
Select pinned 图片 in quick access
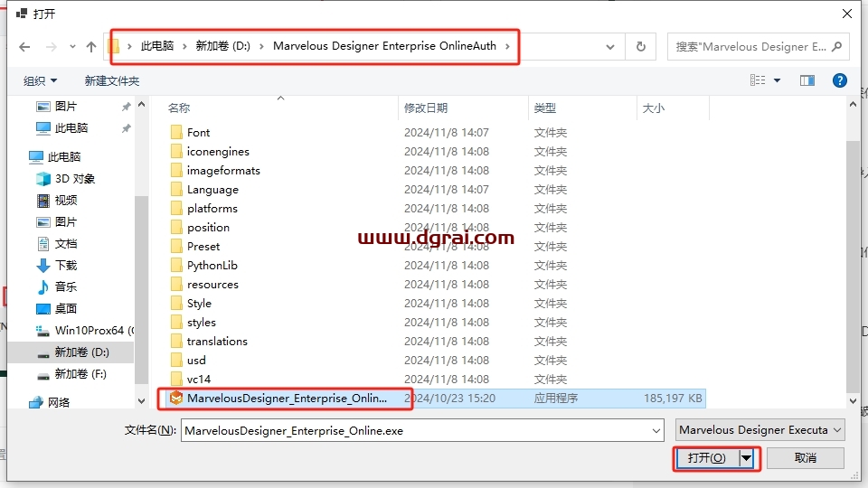66,107
